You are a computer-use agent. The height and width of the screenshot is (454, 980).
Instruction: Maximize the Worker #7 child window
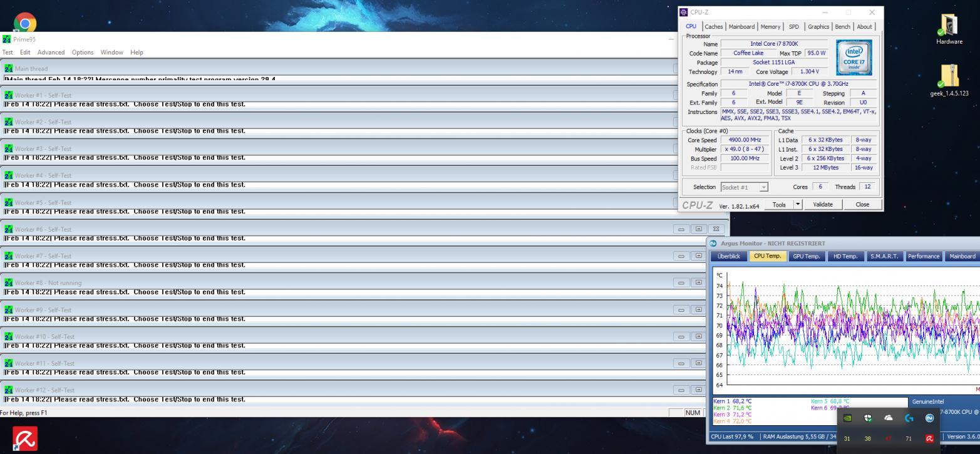tap(699, 255)
